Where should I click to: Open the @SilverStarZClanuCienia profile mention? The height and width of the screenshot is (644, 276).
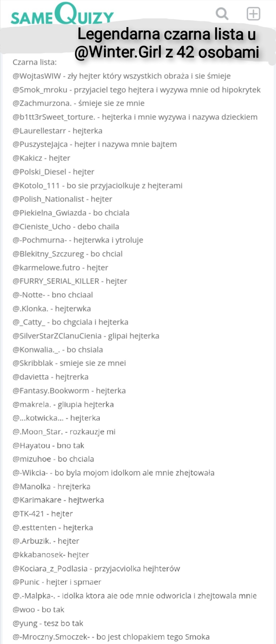click(57, 336)
